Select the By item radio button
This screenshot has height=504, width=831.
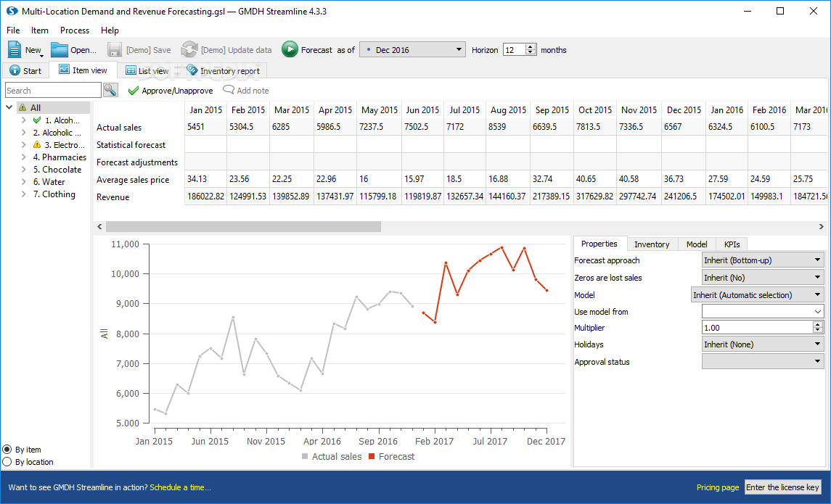[x=7, y=450]
